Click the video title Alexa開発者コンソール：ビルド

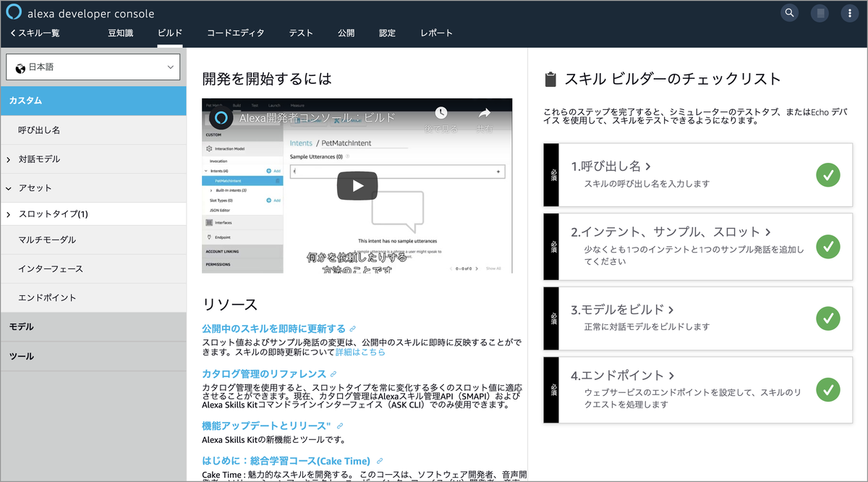[x=318, y=117]
